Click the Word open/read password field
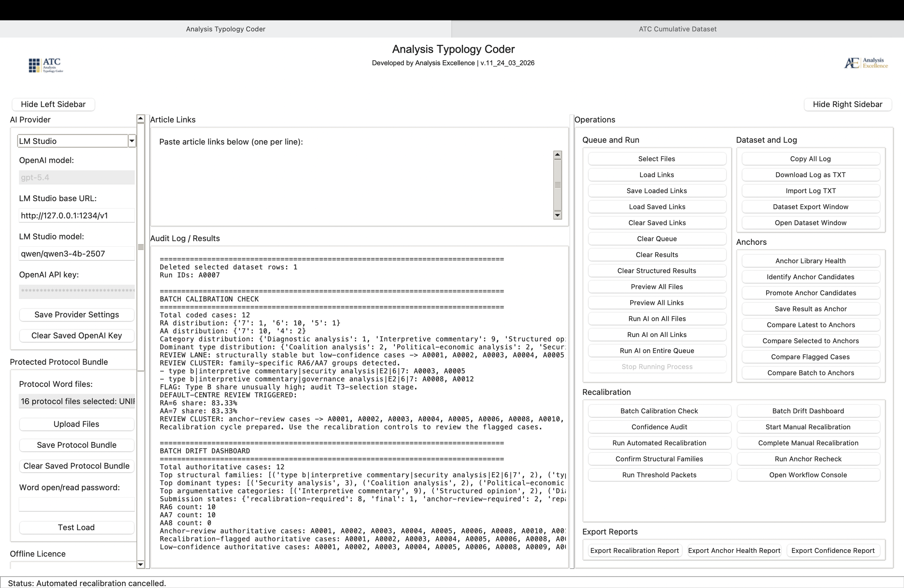This screenshot has height=588, width=904. click(76, 504)
